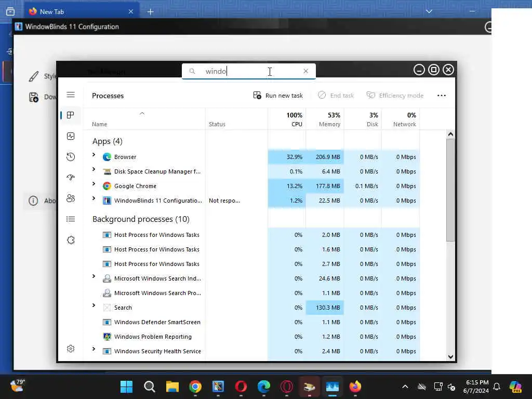Open taskbar Search
532x399 pixels.
(x=149, y=387)
